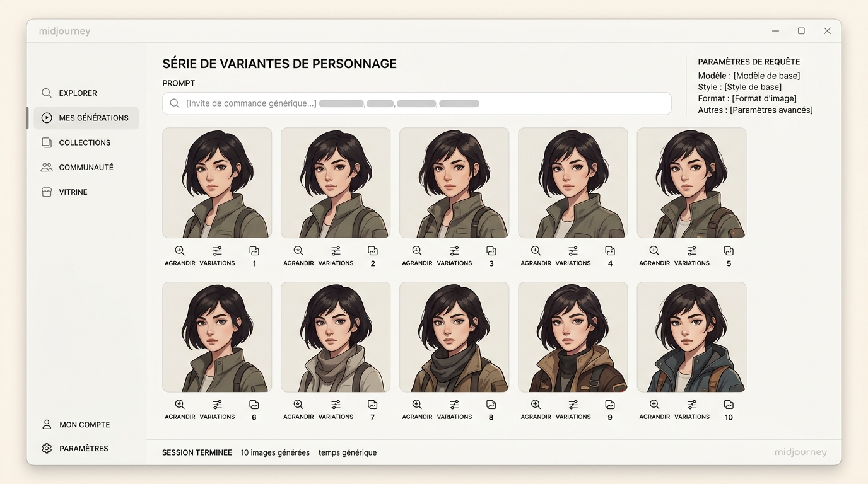
Task: Select the grey-scarf variant 7 thumbnail
Action: pos(336,337)
